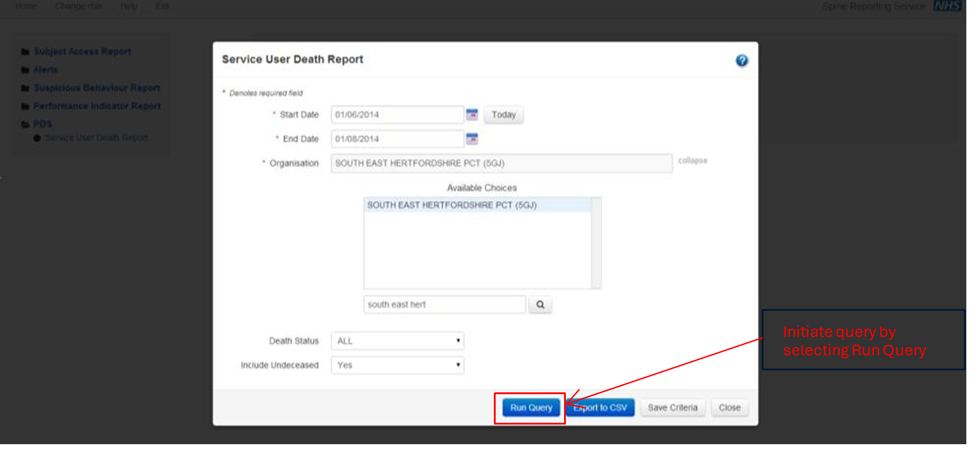Screen dimensions: 980x465
Task: Click the Export to CSV button
Action: [x=600, y=408]
